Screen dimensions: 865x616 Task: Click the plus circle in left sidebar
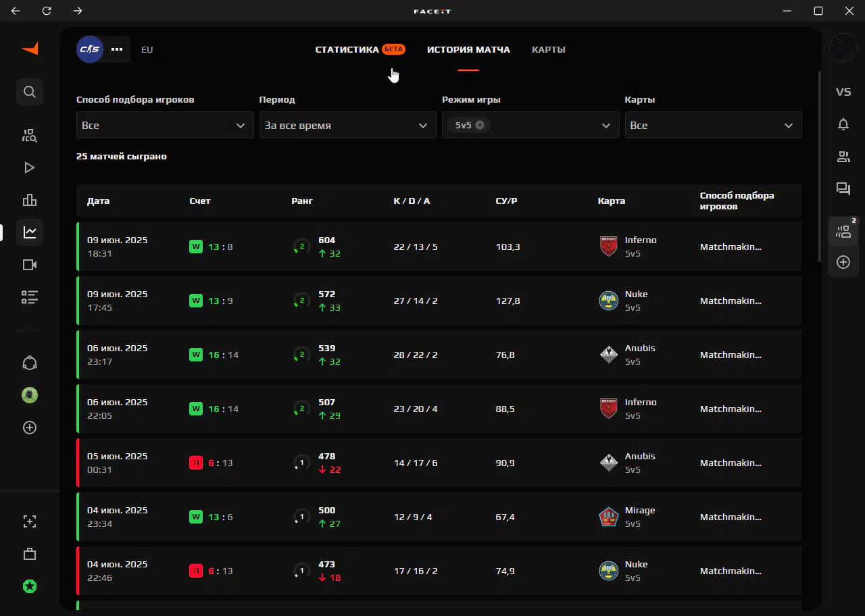(x=30, y=428)
